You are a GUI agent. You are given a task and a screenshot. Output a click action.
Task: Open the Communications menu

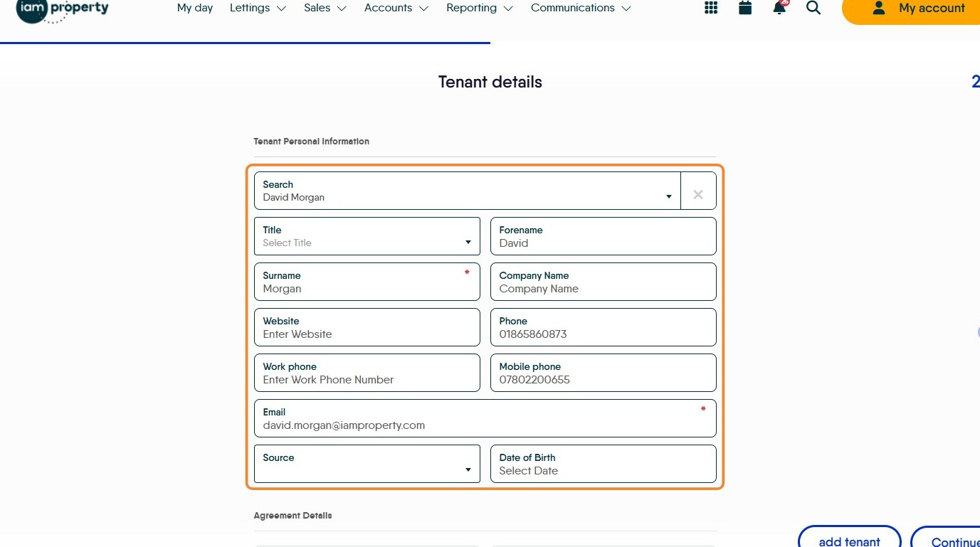pyautogui.click(x=580, y=8)
